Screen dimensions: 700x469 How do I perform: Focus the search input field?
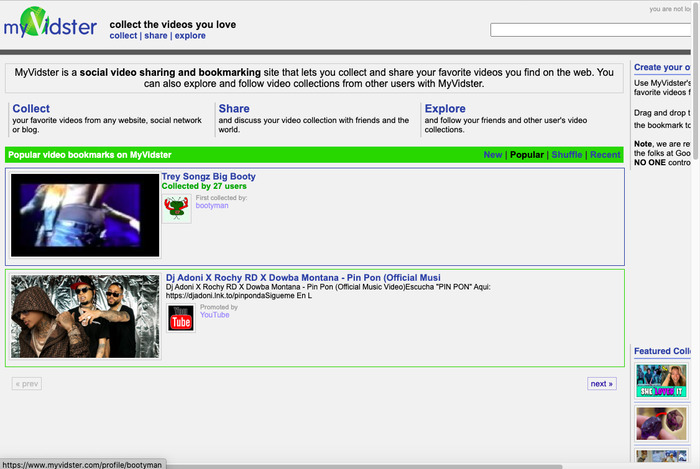click(x=591, y=30)
